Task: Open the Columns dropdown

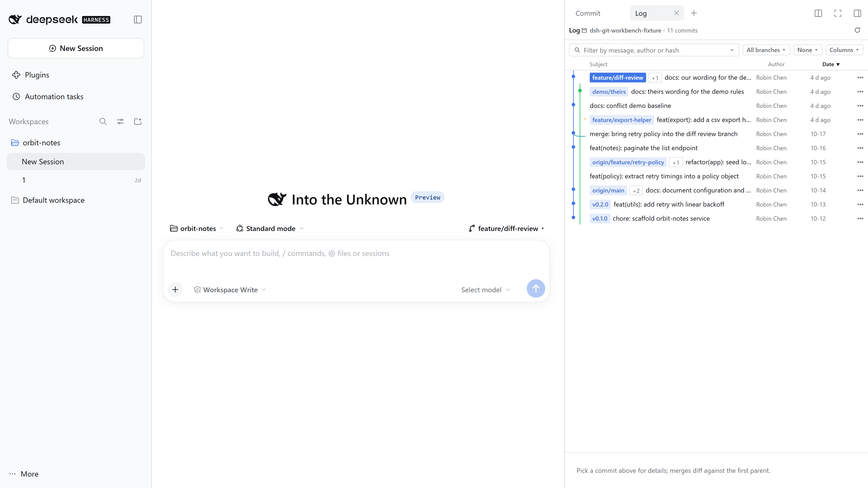Action: coord(844,50)
